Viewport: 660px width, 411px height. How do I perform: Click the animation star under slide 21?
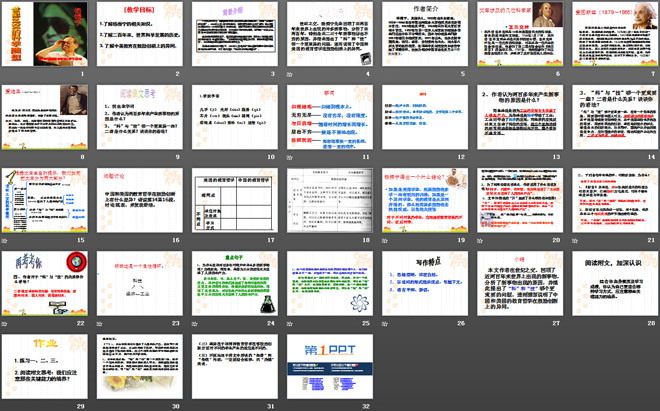click(x=575, y=240)
